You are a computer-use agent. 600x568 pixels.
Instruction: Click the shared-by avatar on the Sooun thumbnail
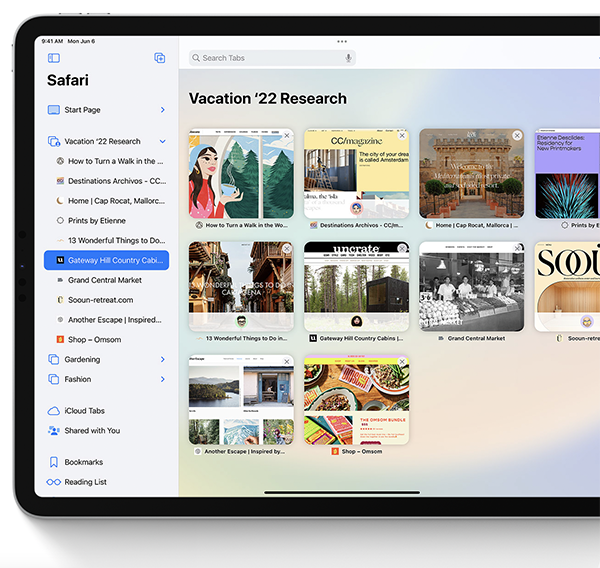point(587,321)
